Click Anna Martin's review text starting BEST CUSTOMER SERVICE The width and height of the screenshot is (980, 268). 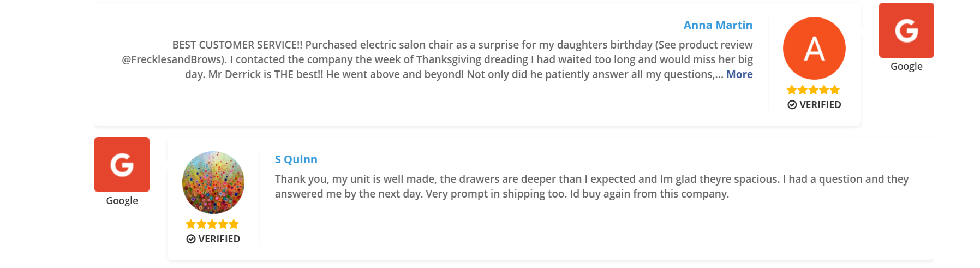pyautogui.click(x=437, y=59)
